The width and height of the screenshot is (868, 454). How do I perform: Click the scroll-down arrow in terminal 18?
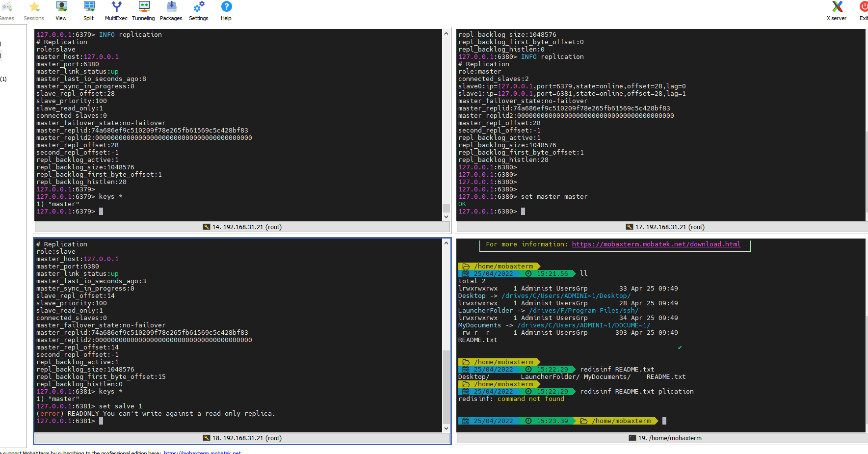[446, 428]
